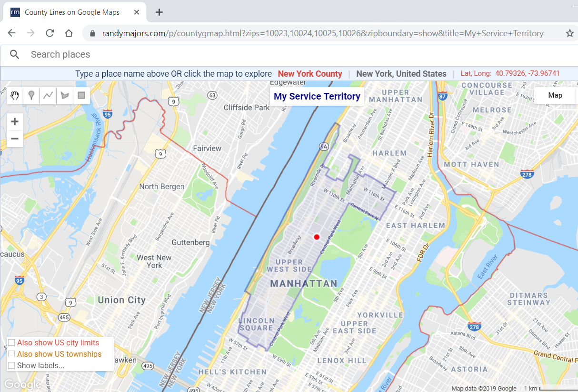This screenshot has width=578, height=392.
Task: Click the MOTT HAVEN label
Action: pos(471,164)
